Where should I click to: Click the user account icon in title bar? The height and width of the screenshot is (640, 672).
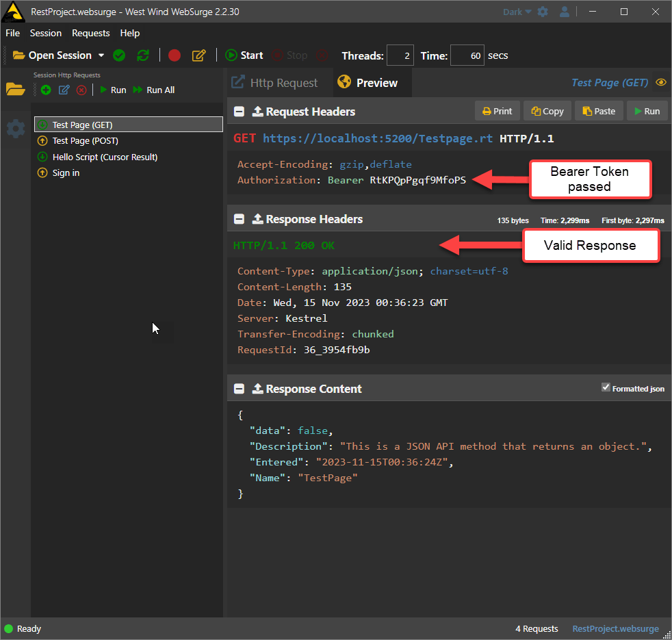(x=565, y=12)
